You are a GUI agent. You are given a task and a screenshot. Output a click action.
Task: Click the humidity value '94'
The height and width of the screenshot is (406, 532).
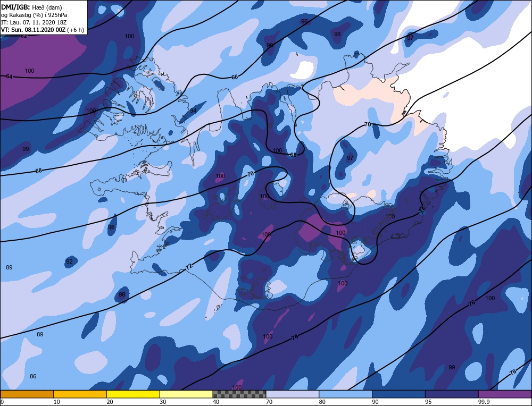pos(193,111)
